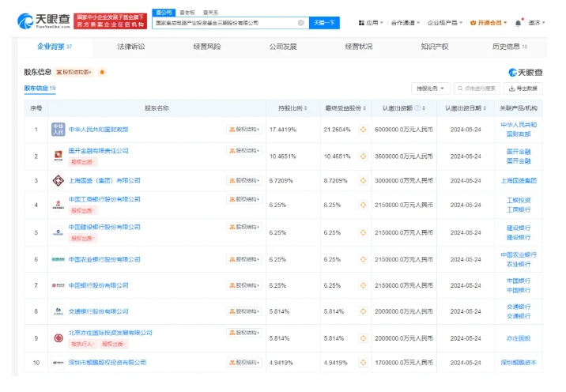Switch to the 历史信息 tab
This screenshot has height=392, width=566.
click(x=509, y=47)
